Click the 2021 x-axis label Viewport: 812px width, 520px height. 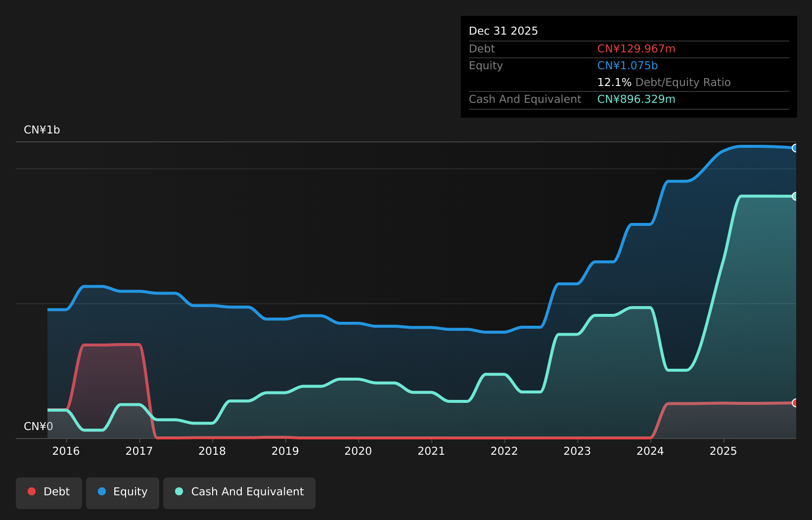[431, 451]
